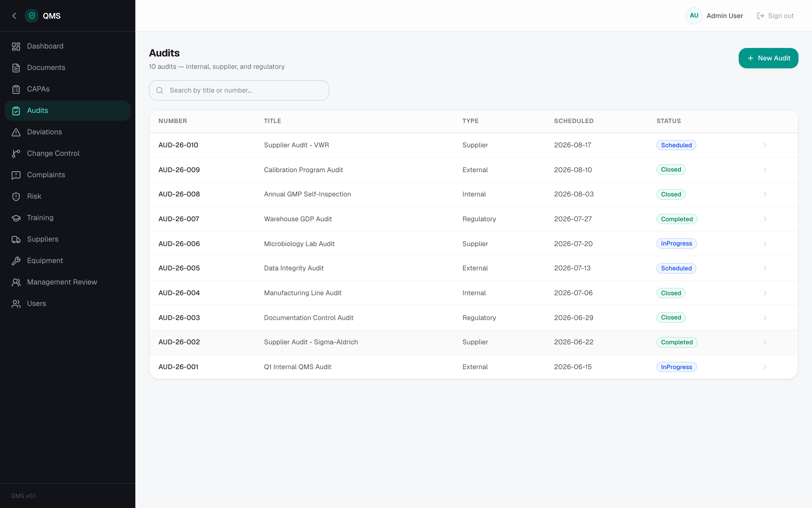
Task: Open the Training section
Action: click(x=67, y=218)
